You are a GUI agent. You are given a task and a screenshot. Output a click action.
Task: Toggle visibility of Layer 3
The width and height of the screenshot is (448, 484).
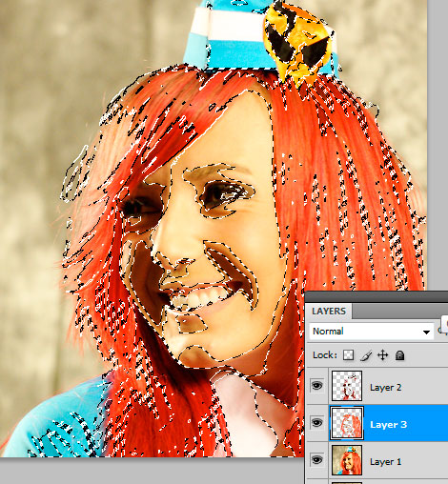click(316, 423)
